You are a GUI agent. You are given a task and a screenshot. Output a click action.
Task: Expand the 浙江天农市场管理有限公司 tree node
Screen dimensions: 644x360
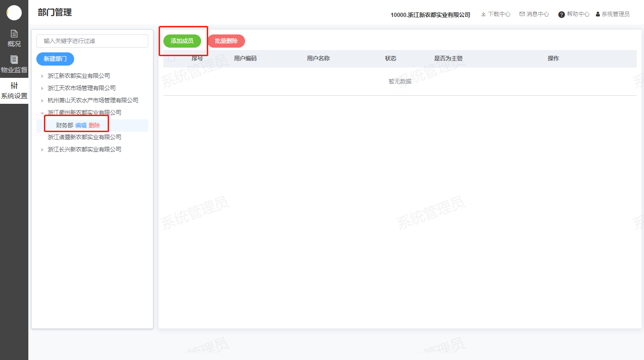tap(42, 88)
